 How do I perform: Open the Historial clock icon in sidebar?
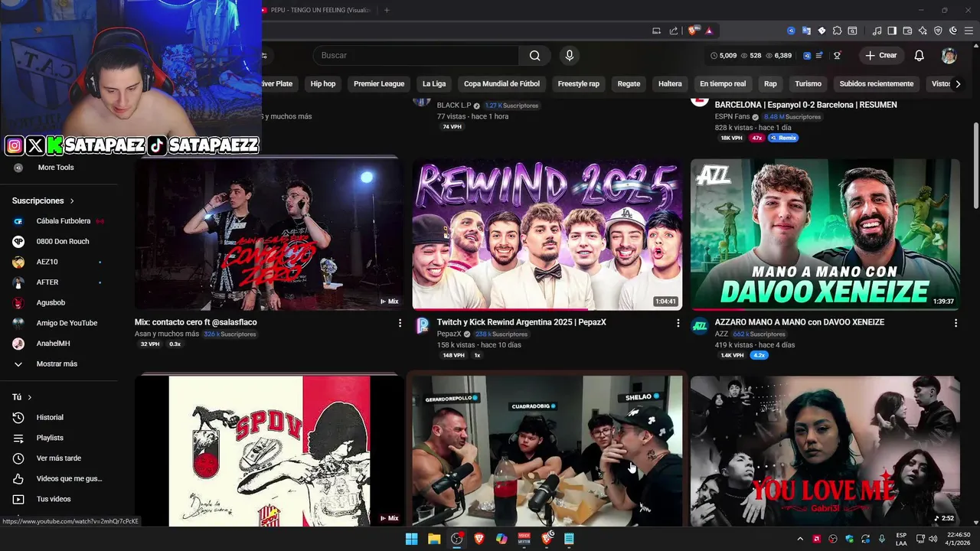point(18,417)
